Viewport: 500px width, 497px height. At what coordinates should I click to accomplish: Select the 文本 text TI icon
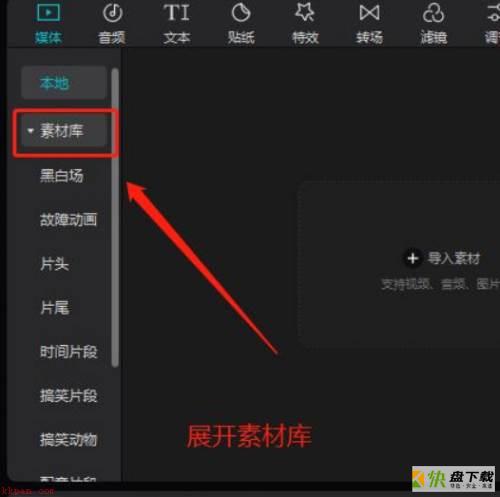177,13
